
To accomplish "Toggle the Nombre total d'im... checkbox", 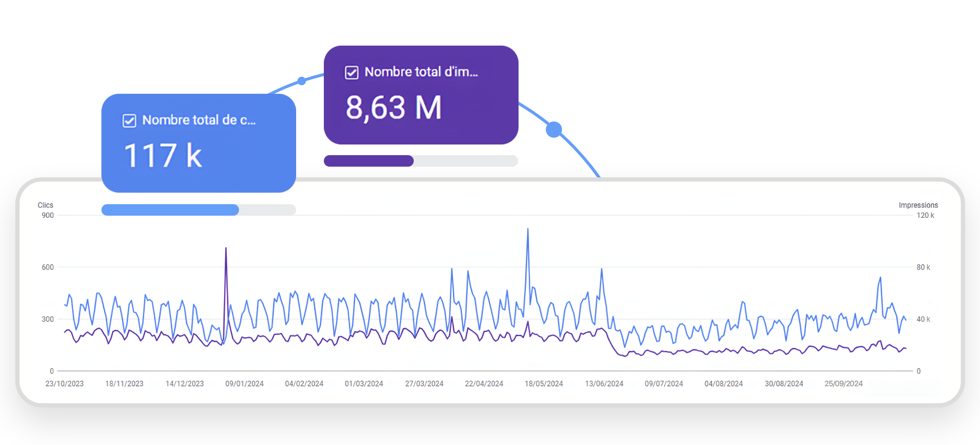I will pyautogui.click(x=352, y=72).
